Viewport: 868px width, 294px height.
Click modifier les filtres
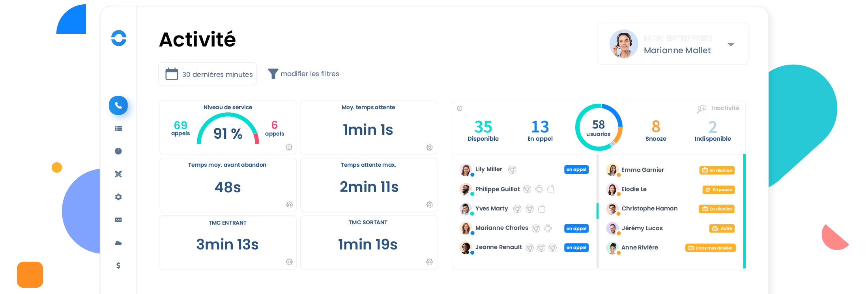tap(303, 74)
